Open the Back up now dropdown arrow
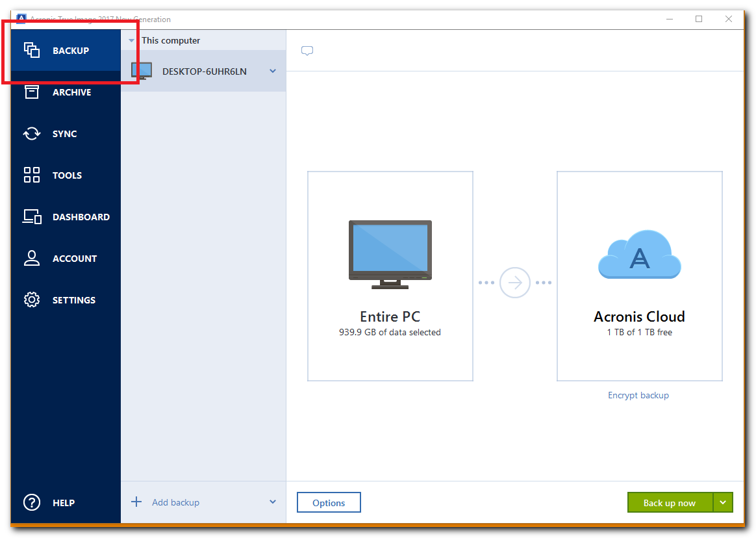 point(724,502)
